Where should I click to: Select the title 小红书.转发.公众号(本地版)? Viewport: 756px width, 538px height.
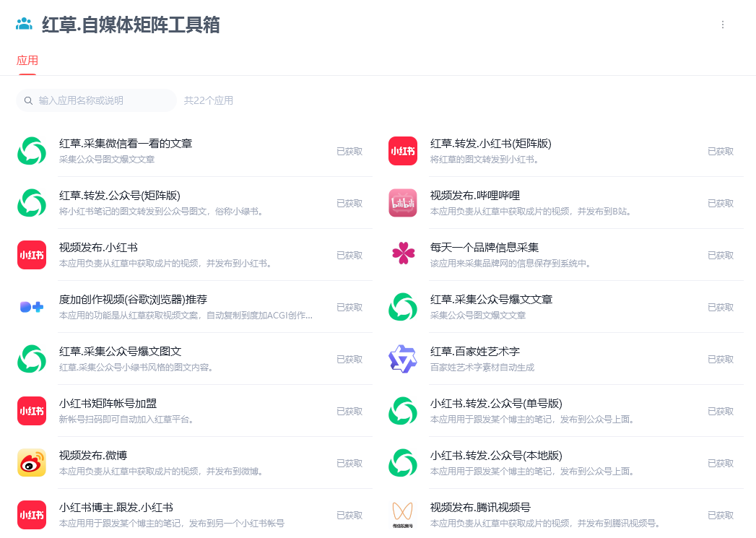pos(497,456)
